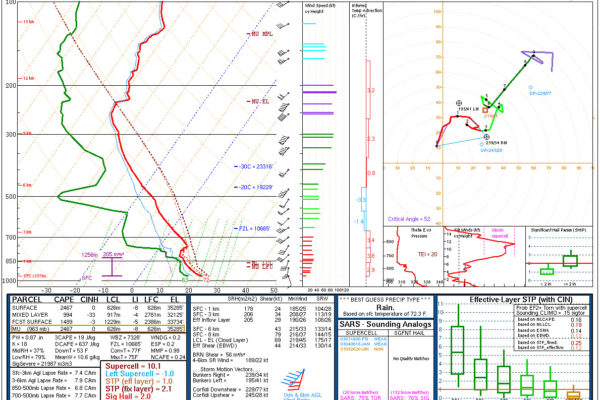This screenshot has width=600, height=400.
Task: Click the MU EL level marker
Action: click(258, 102)
